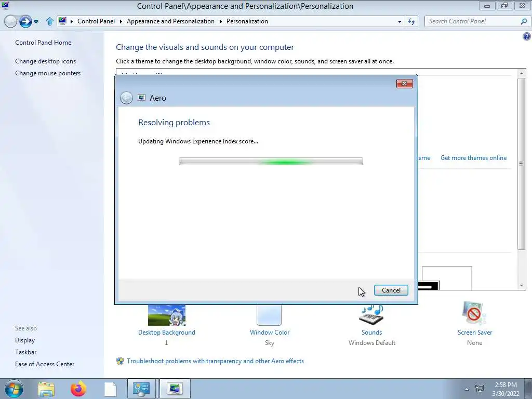
Task: Click the Forward navigation button
Action: coord(25,21)
